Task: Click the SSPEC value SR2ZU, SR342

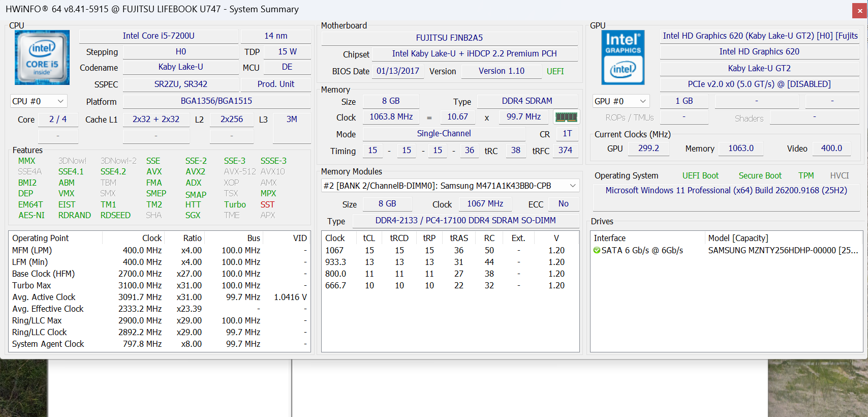Action: tap(181, 84)
